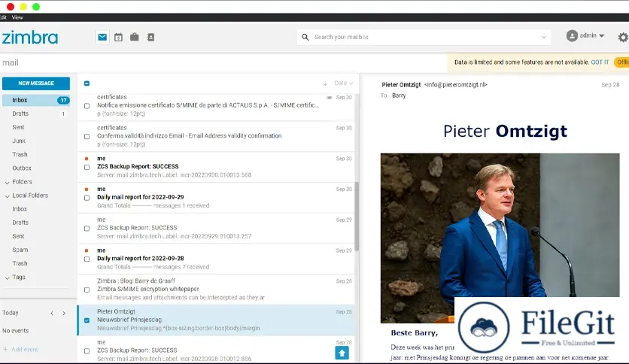Image resolution: width=629 pixels, height=364 pixels.
Task: Click the NEW MESSAGE button
Action: pos(36,83)
